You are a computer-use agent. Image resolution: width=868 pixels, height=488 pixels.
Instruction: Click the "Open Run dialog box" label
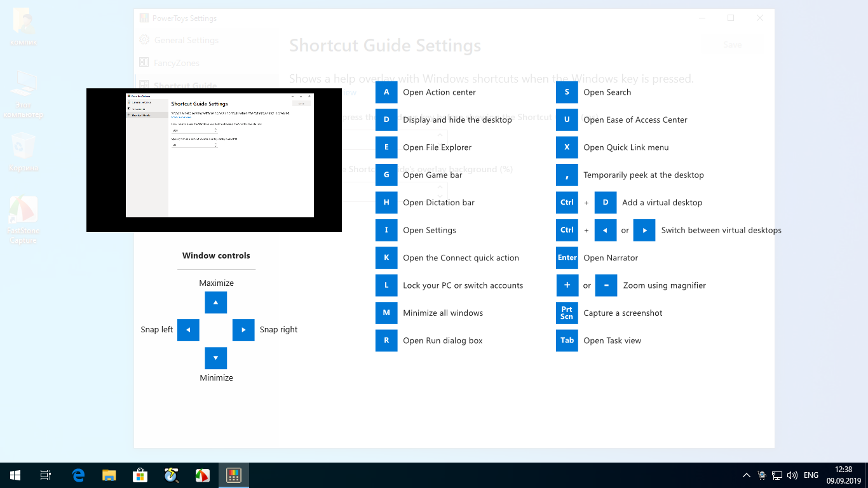[x=443, y=341]
